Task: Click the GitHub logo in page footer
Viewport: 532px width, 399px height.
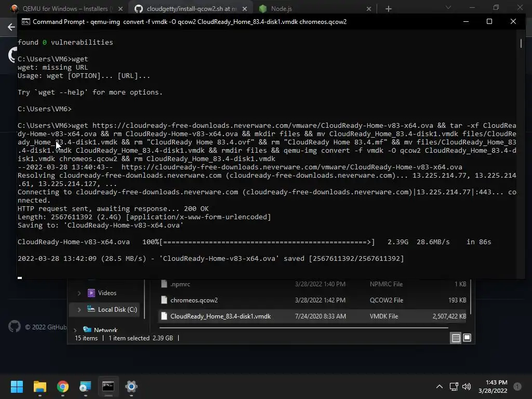Action: point(14,327)
